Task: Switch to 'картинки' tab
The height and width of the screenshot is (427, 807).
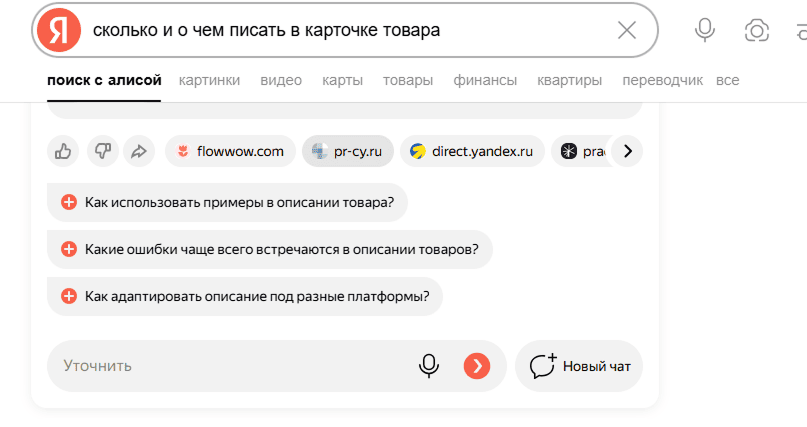Action: coord(209,80)
